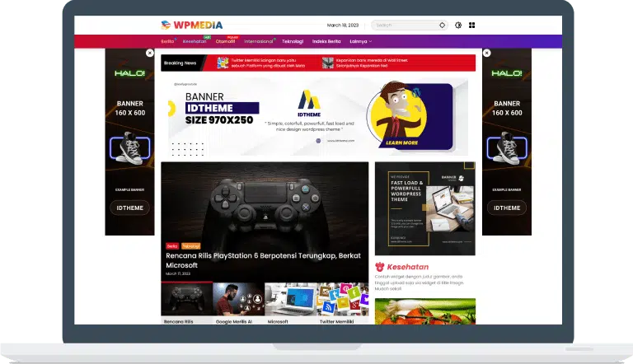Screen dimensions: 633x364
Task: Click the Kesehatan widget heading
Action: click(x=408, y=267)
